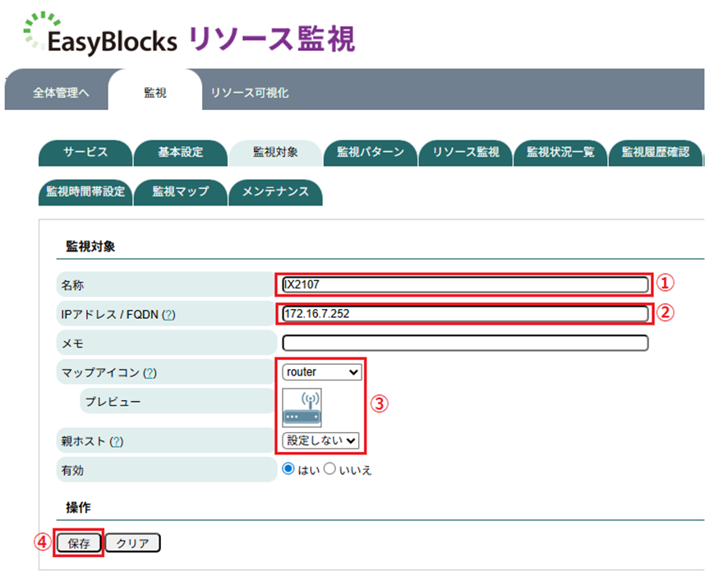Click the 名称 input field
The image size is (728, 576).
(x=465, y=285)
